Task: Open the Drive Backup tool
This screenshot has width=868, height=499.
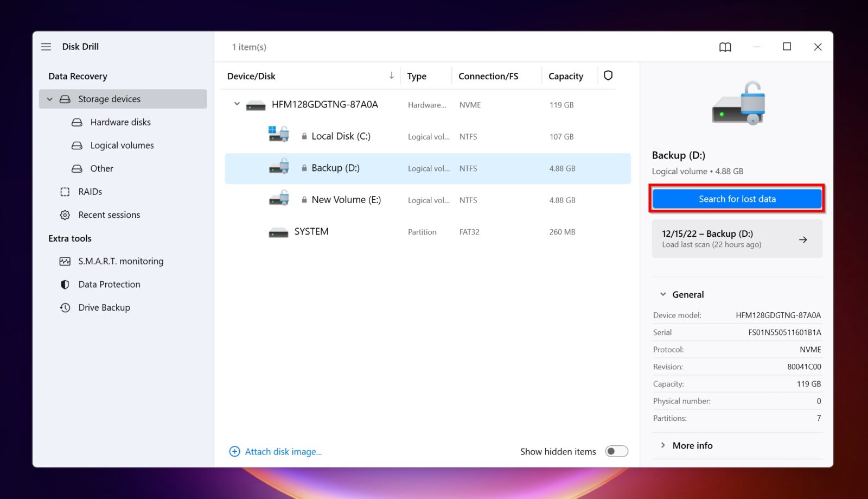Action: 104,307
